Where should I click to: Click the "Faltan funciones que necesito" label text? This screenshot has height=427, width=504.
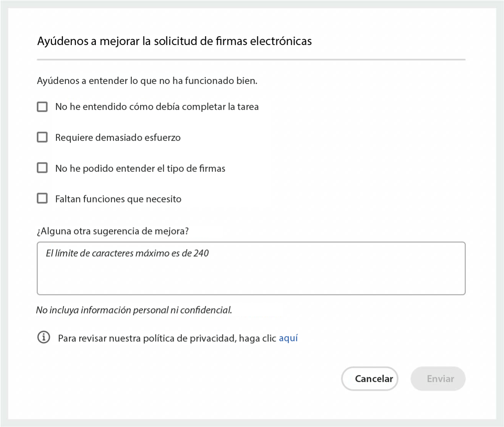point(118,199)
